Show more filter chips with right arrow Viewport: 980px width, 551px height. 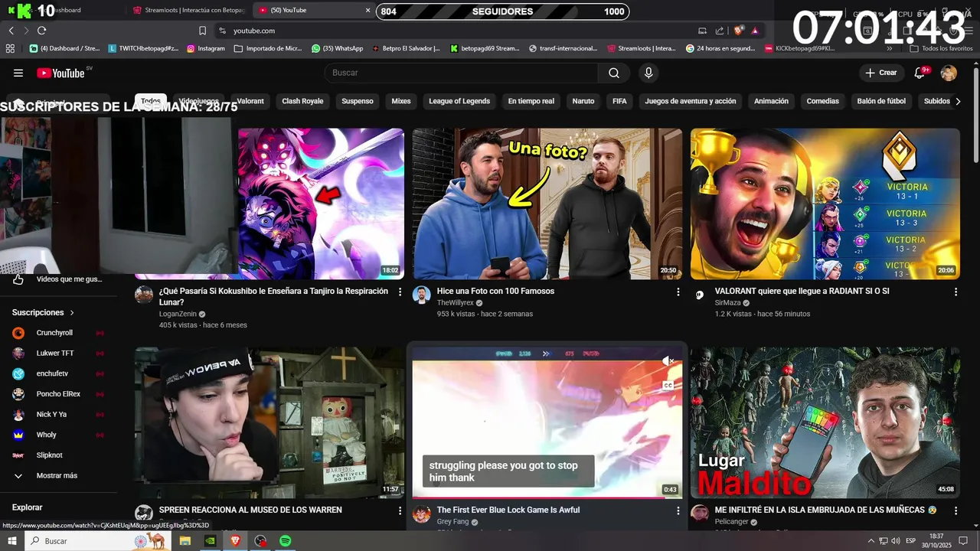958,101
